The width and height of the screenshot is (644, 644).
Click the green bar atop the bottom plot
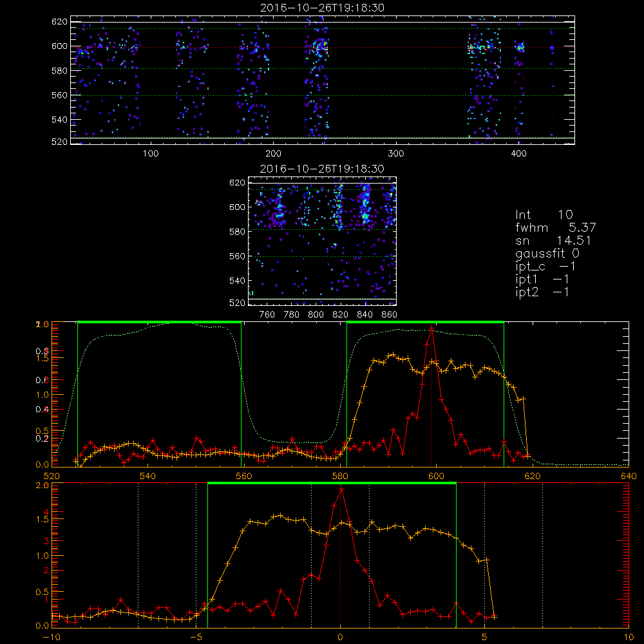point(332,484)
